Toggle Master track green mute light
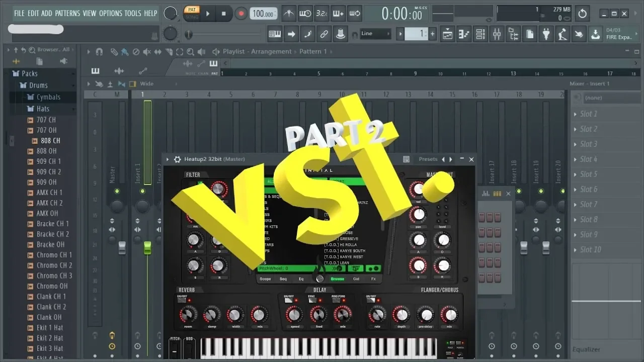This screenshot has height=362, width=644. 117,191
